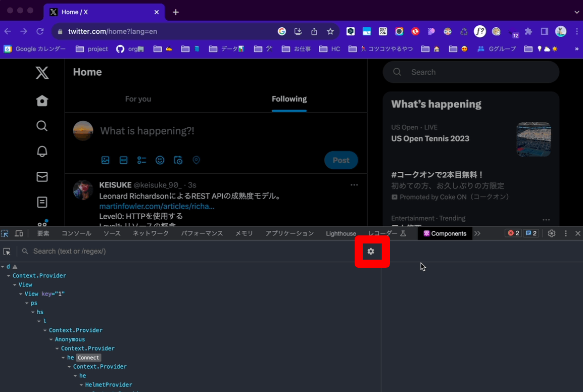Show more DevTools tabs with the double chevron
This screenshot has width=583, height=392.
[x=477, y=233]
